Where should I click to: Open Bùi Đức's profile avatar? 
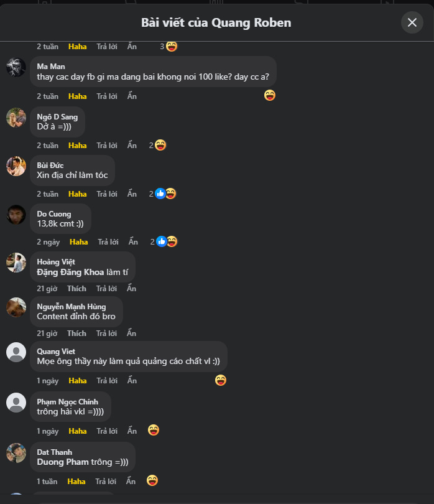(x=16, y=166)
